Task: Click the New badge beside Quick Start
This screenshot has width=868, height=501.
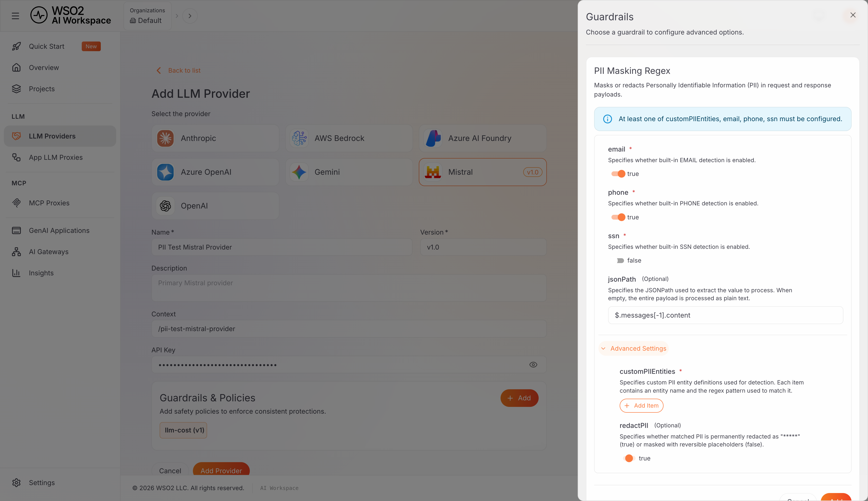Action: (x=91, y=46)
